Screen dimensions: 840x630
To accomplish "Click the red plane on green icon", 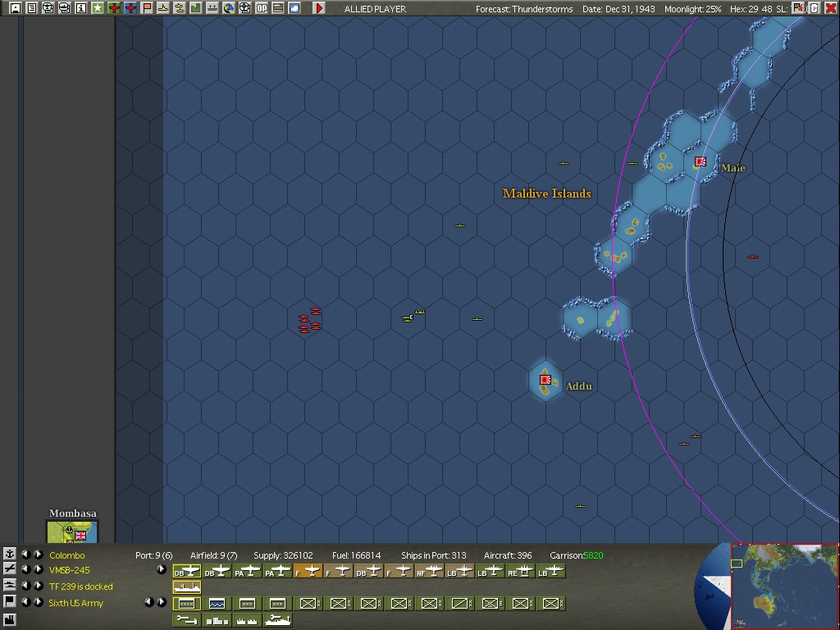I will 113,8.
